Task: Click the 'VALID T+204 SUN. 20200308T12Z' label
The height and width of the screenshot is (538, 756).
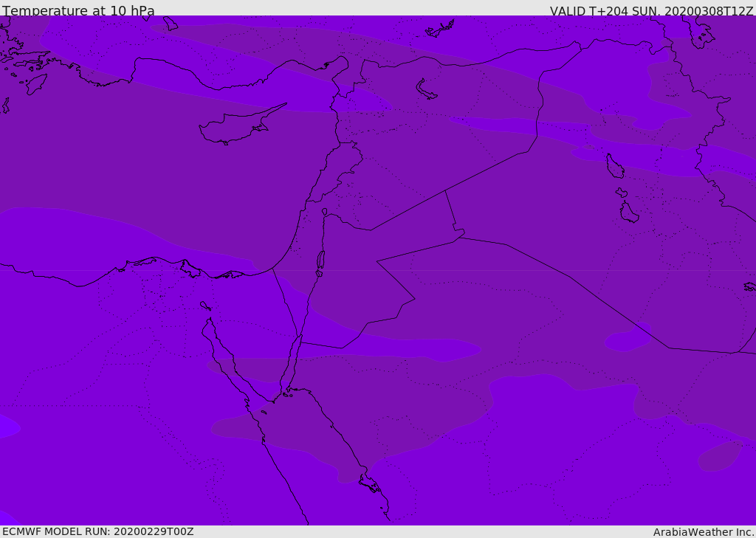Action: 651,11
